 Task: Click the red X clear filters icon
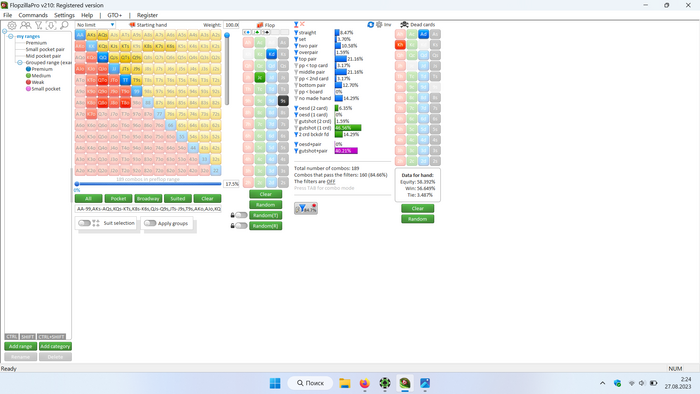(302, 24)
